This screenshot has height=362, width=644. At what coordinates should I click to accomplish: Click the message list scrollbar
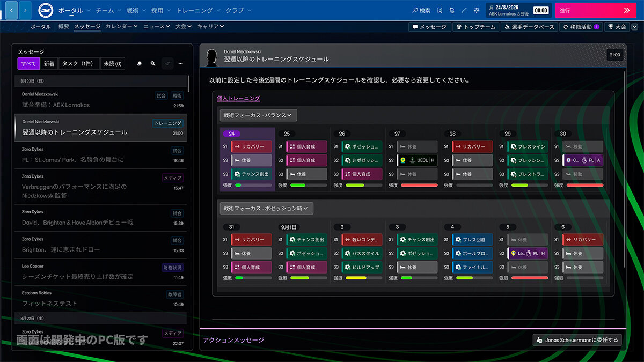pos(188,83)
